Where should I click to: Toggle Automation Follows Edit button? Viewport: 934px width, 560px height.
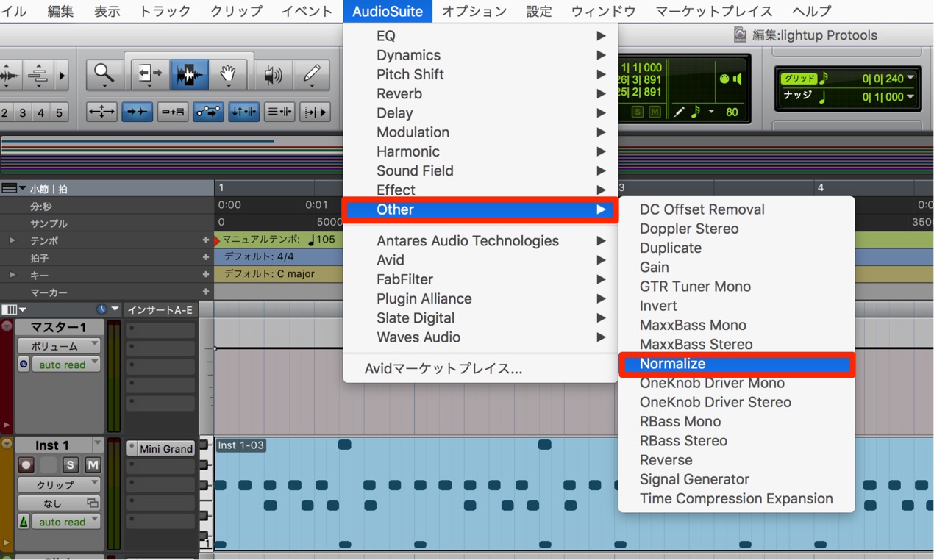208,112
